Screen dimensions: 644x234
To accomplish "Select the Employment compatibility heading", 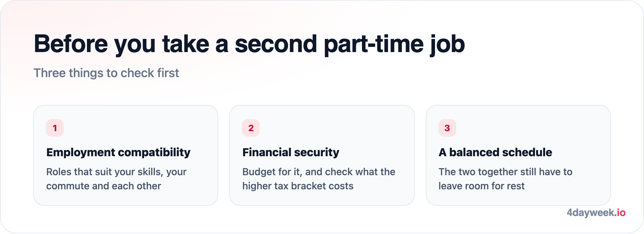I will click(118, 152).
